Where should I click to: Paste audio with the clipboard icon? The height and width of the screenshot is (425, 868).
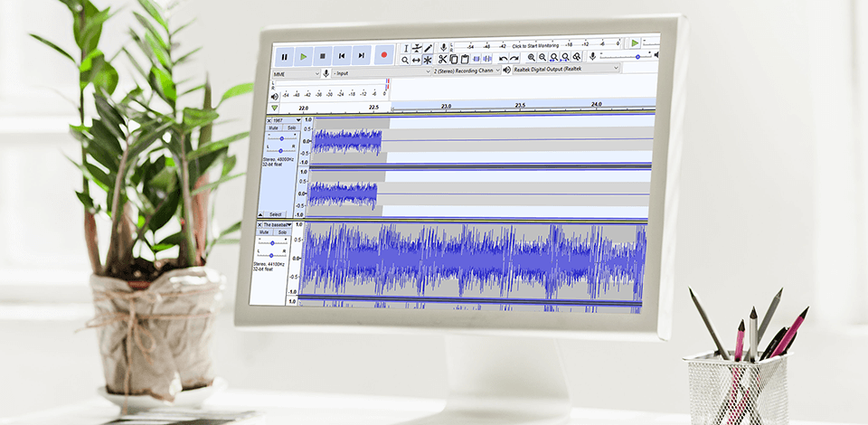click(x=465, y=59)
